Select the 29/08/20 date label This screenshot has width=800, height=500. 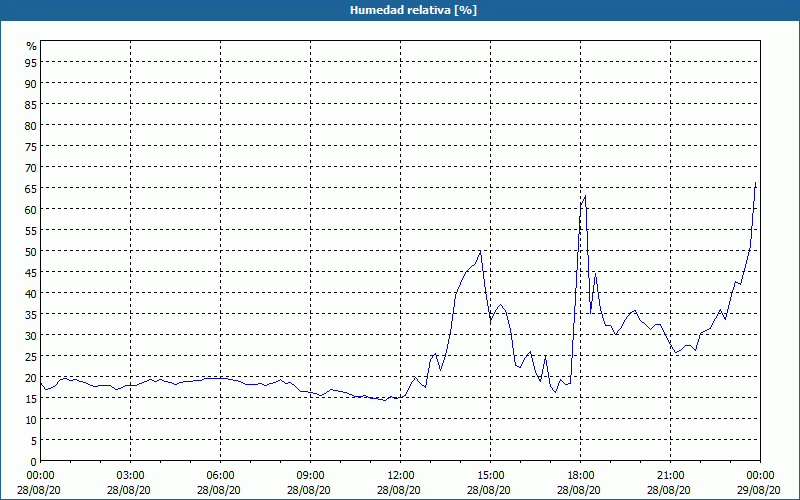point(759,490)
